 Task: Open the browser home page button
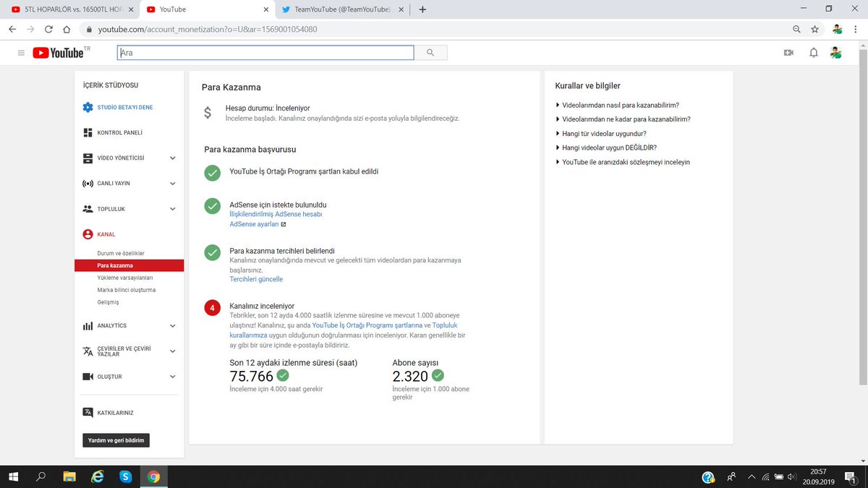(x=67, y=30)
